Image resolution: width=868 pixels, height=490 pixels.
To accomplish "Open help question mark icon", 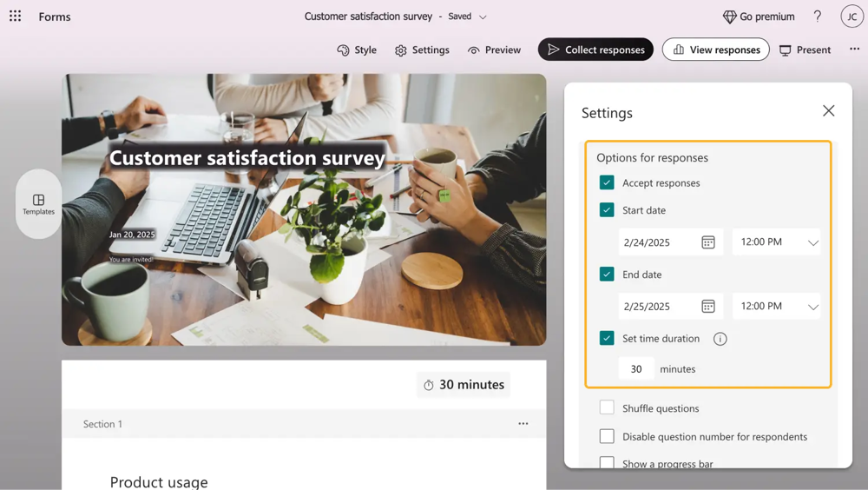I will coord(817,17).
